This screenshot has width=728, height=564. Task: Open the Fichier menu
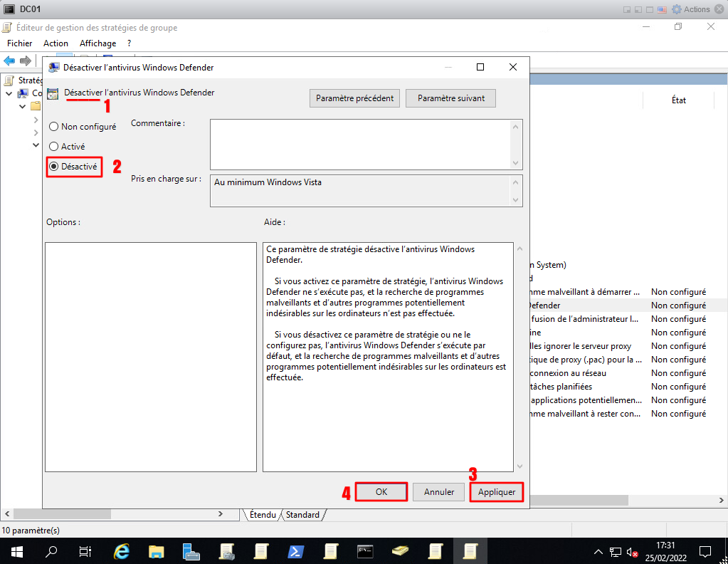19,43
